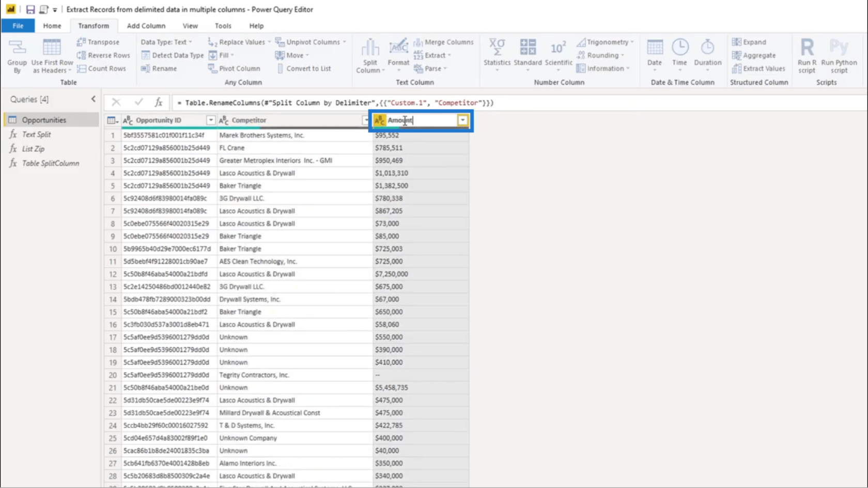
Task: Click the Save icon in title bar
Action: click(30, 9)
